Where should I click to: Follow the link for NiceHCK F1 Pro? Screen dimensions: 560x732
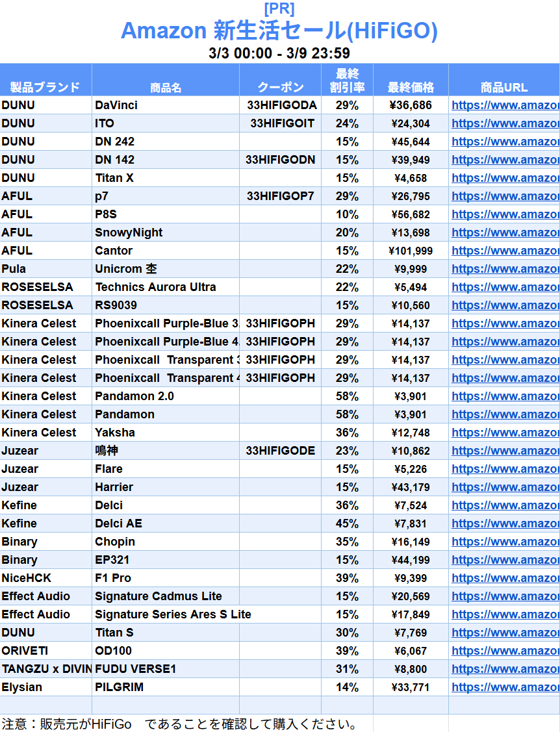tap(505, 578)
